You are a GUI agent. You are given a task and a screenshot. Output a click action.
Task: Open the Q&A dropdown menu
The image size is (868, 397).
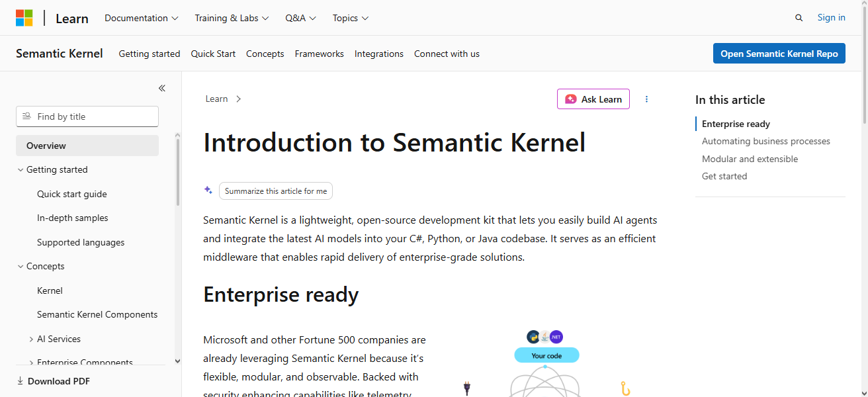[x=301, y=18]
